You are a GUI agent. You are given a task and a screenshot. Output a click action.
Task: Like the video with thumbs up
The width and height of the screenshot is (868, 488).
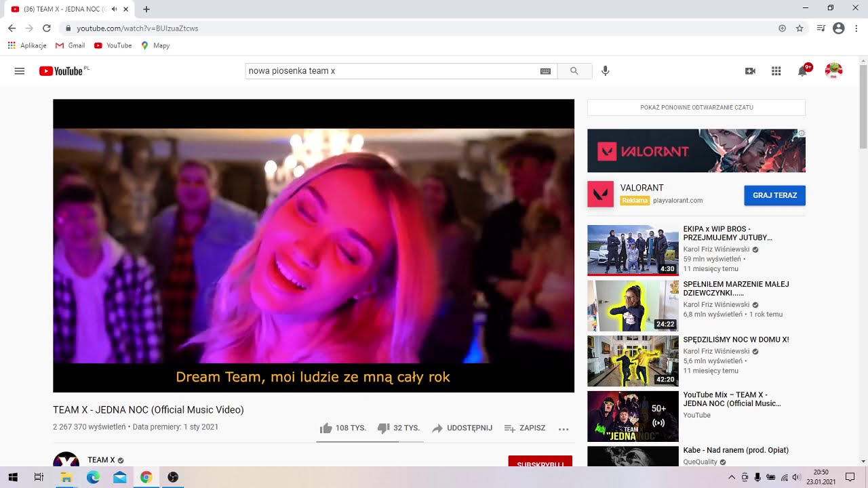[342, 428]
